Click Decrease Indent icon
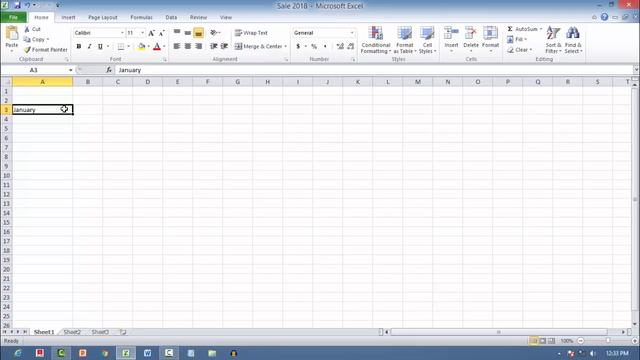The image size is (640, 360). pos(213,47)
